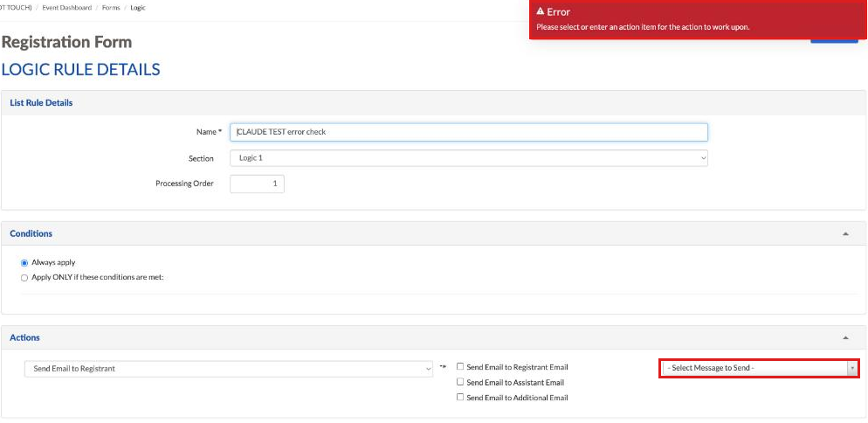The image size is (868, 423).
Task: Collapse the Conditions panel with its arrow
Action: [x=845, y=234]
